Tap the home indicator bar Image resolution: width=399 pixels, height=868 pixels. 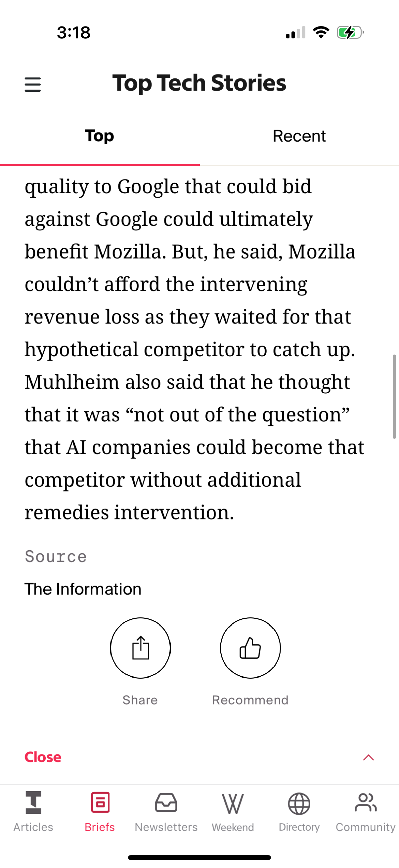point(199,857)
